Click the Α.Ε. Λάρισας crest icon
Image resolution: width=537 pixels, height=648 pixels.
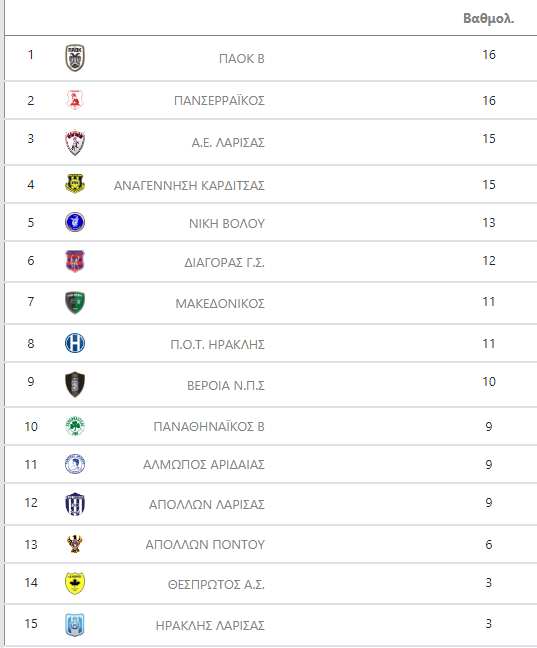click(75, 143)
